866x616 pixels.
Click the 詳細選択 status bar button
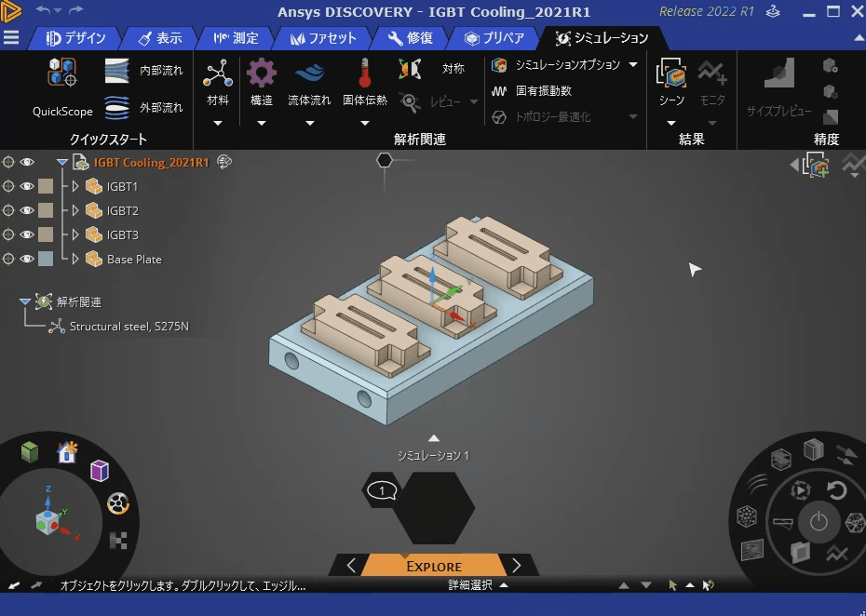pos(478,585)
